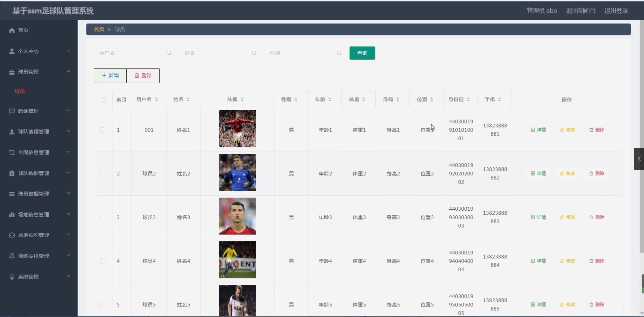Toggle the select-all checkbox in the table header
Screen dimensions: 644x317
(103, 100)
